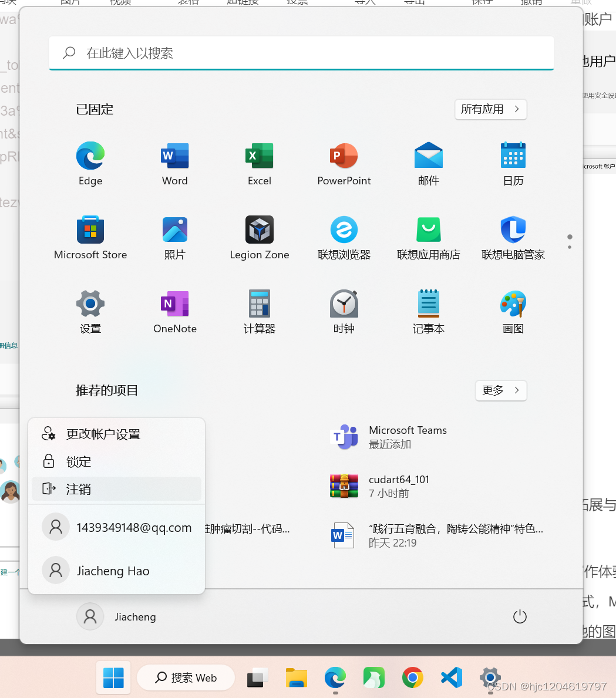
Task: Open the 肿瘤切割--代码 recommended file
Action: click(247, 529)
